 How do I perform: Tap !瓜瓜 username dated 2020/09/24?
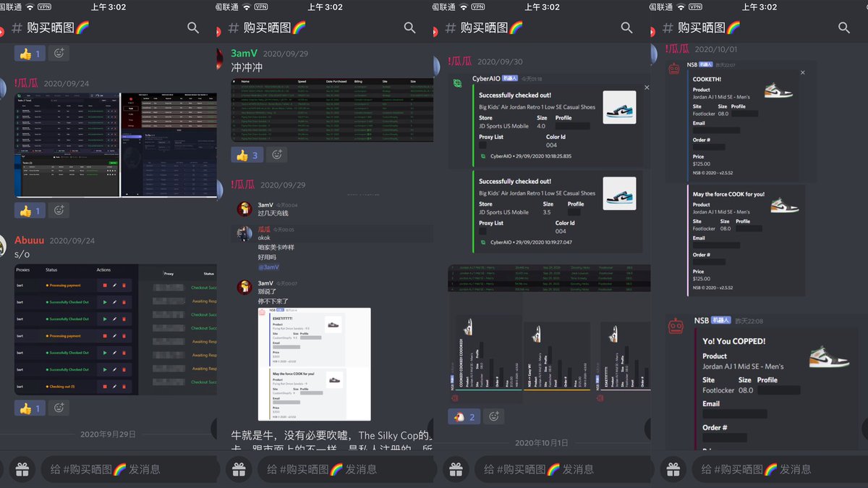[27, 83]
